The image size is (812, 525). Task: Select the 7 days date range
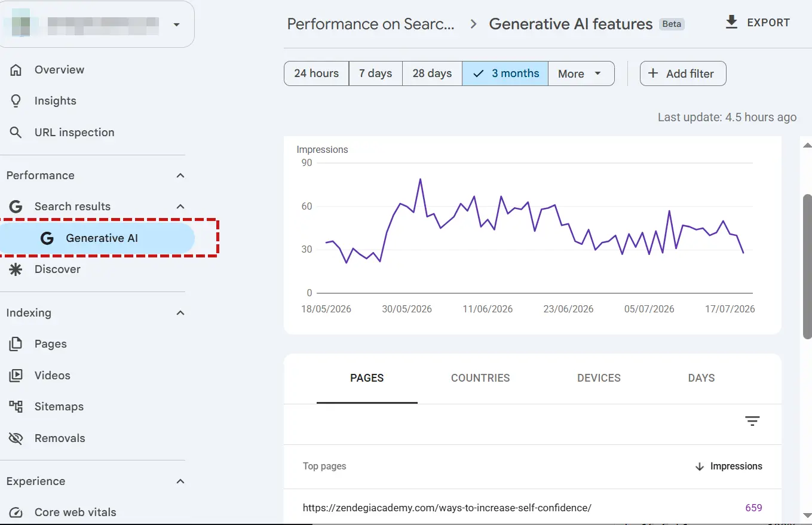point(376,73)
